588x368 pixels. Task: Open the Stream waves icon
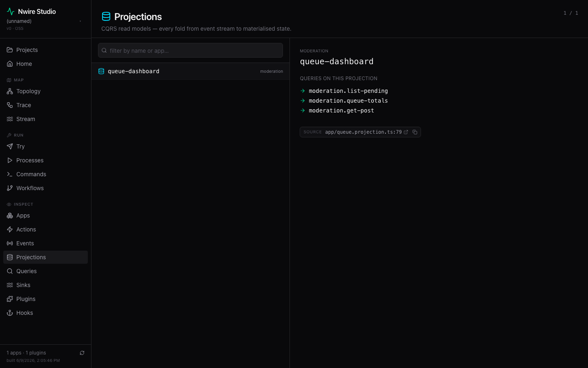(x=10, y=119)
